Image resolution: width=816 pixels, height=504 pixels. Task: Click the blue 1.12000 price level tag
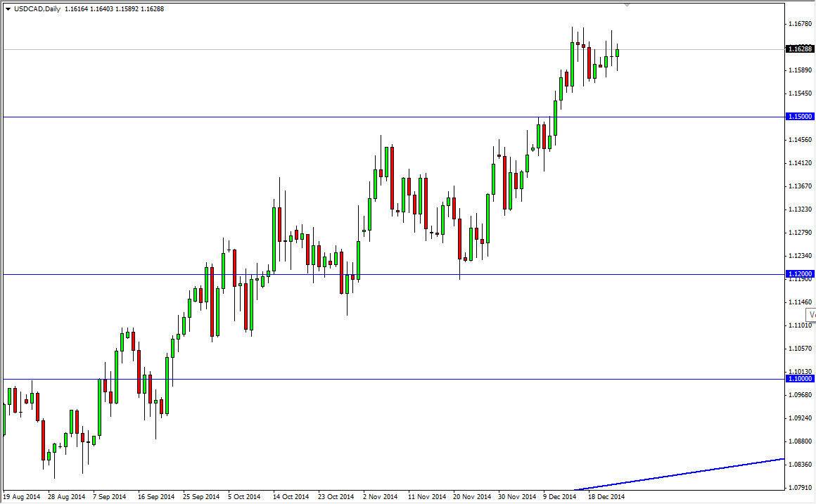[x=802, y=273]
